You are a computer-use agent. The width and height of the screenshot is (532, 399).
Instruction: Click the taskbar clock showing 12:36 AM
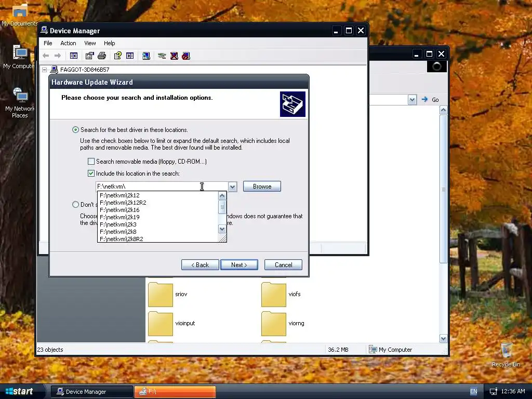[x=513, y=391]
